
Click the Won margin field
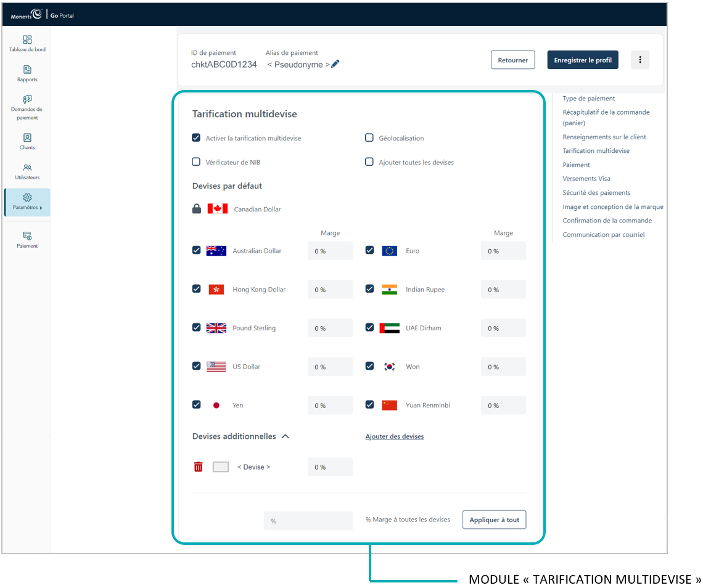coord(503,367)
